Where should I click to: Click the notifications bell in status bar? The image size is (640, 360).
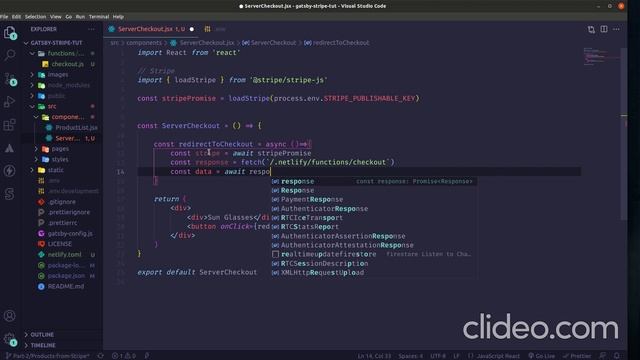click(x=616, y=356)
